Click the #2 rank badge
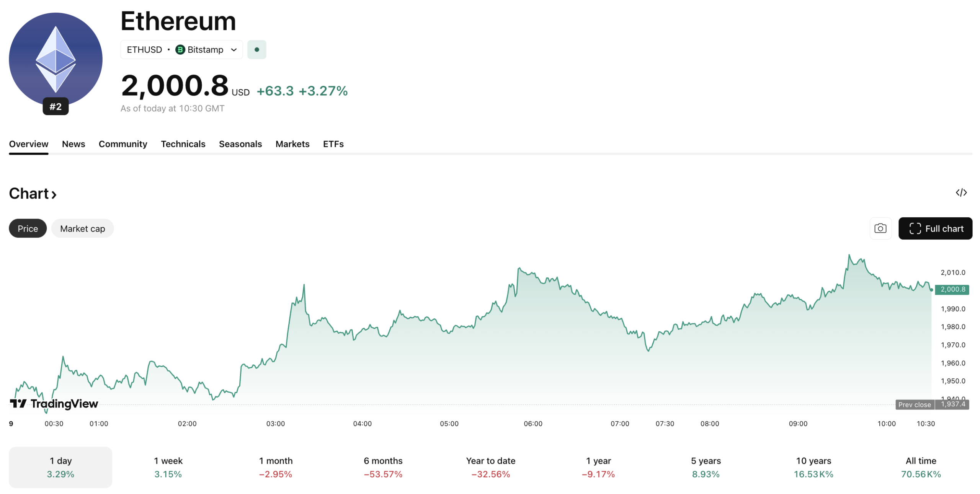The image size is (980, 494). (56, 106)
